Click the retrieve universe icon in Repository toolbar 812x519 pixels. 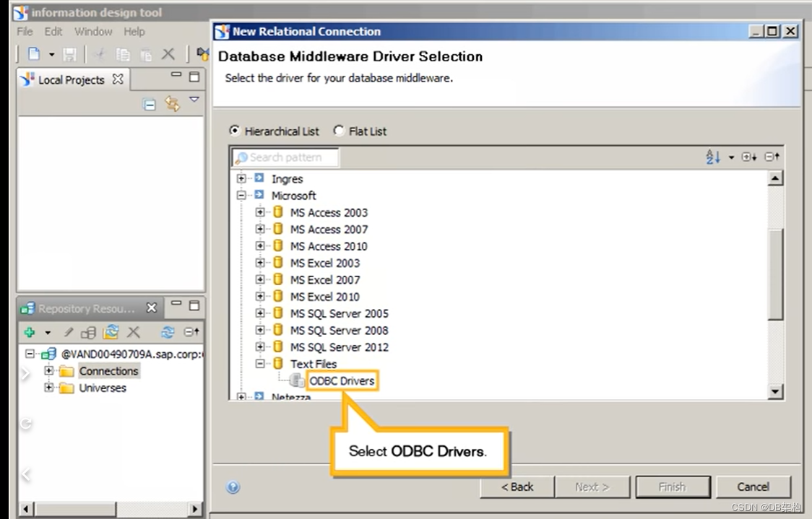click(x=111, y=332)
